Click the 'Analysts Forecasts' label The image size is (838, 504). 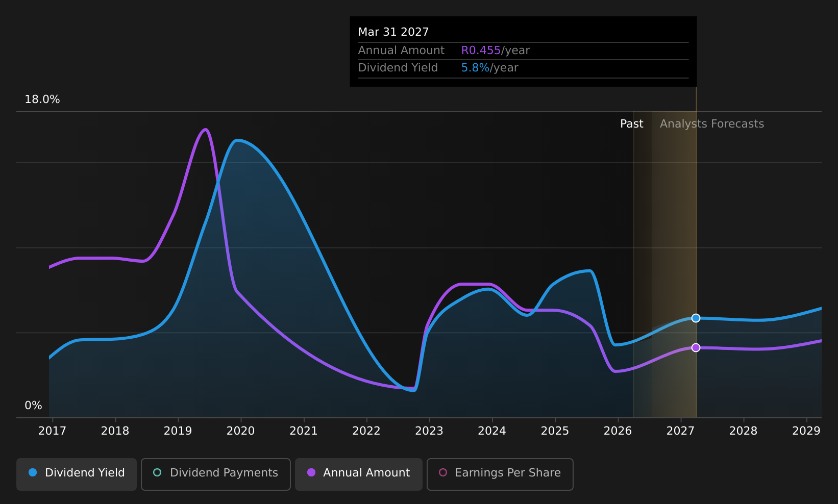point(712,124)
